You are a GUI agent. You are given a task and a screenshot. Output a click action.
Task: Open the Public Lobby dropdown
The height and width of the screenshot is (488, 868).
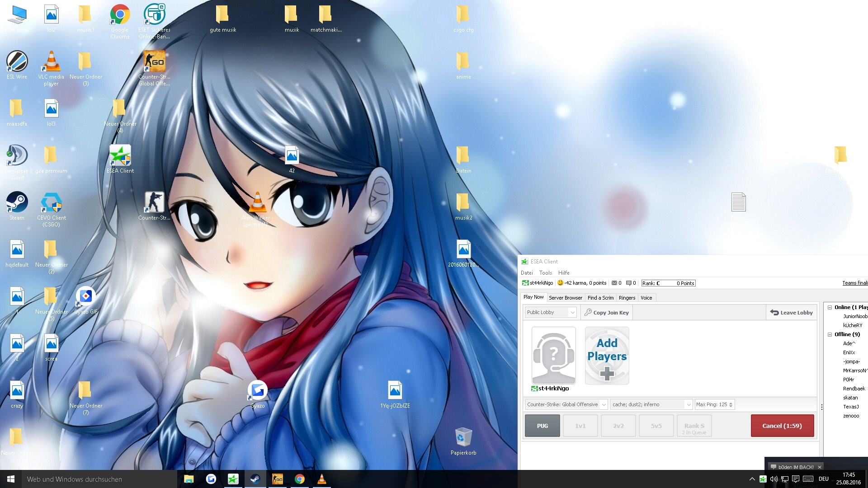pos(551,312)
